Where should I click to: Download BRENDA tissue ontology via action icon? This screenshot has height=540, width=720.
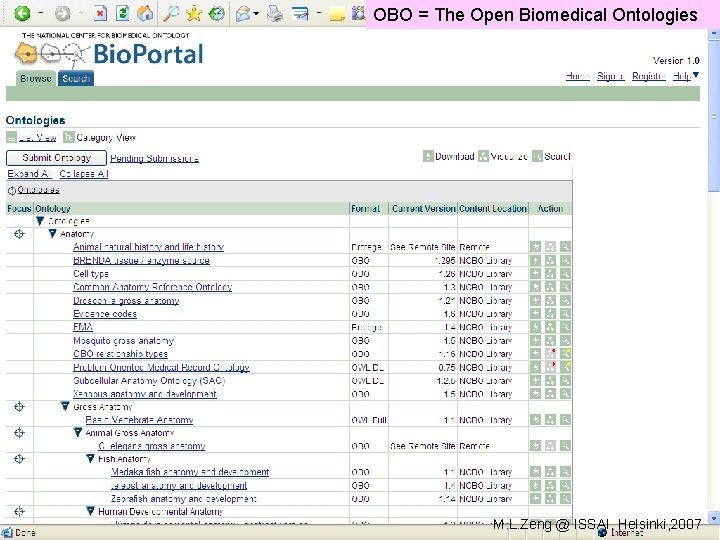535,260
